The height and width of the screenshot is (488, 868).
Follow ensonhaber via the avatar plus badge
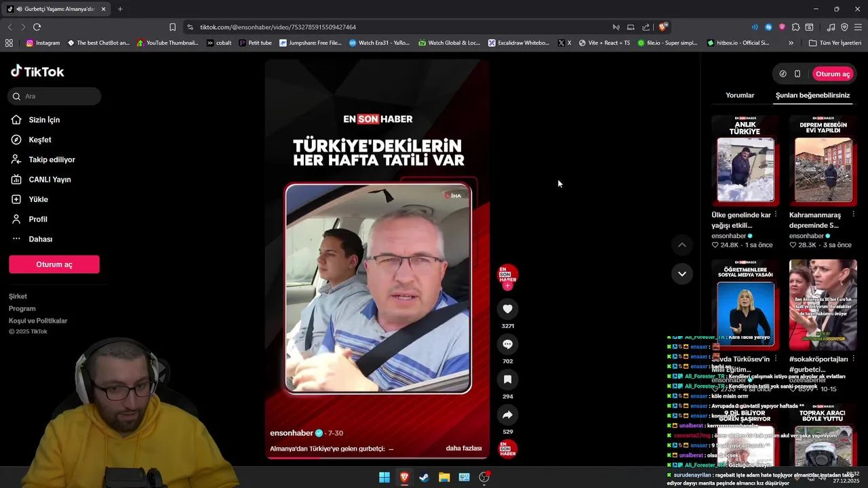(x=507, y=286)
